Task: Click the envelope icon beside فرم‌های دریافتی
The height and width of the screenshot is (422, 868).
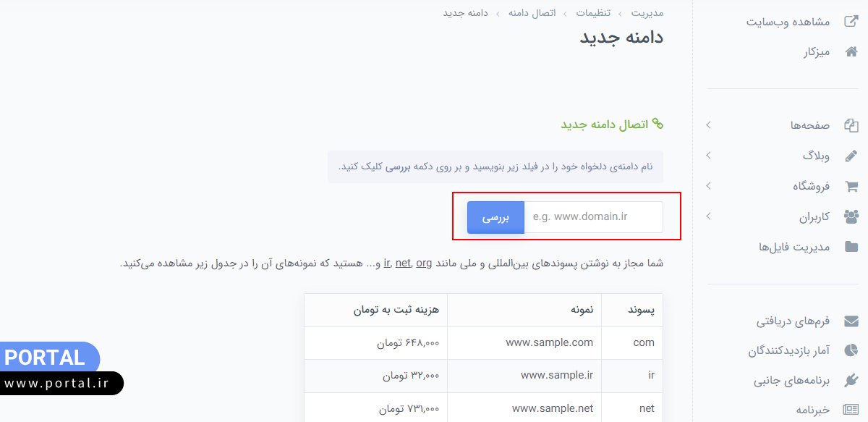Action: point(851,321)
